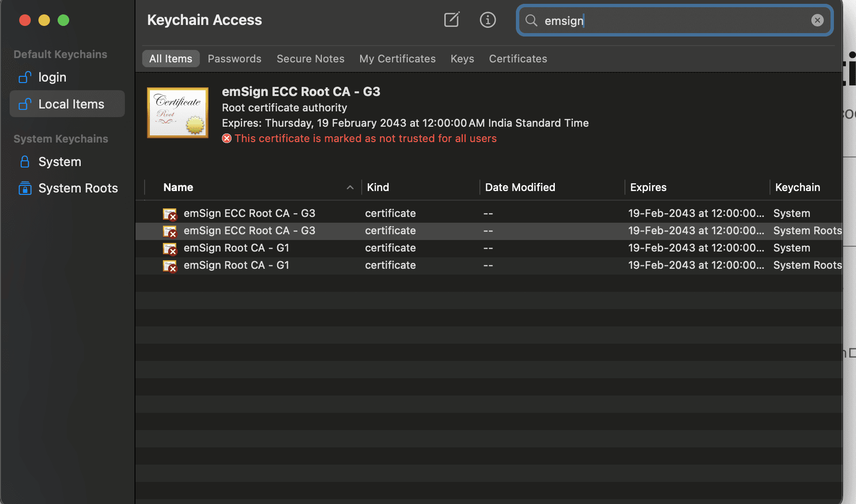Select the Local Items keychain
The height and width of the screenshot is (504, 856).
click(x=67, y=104)
